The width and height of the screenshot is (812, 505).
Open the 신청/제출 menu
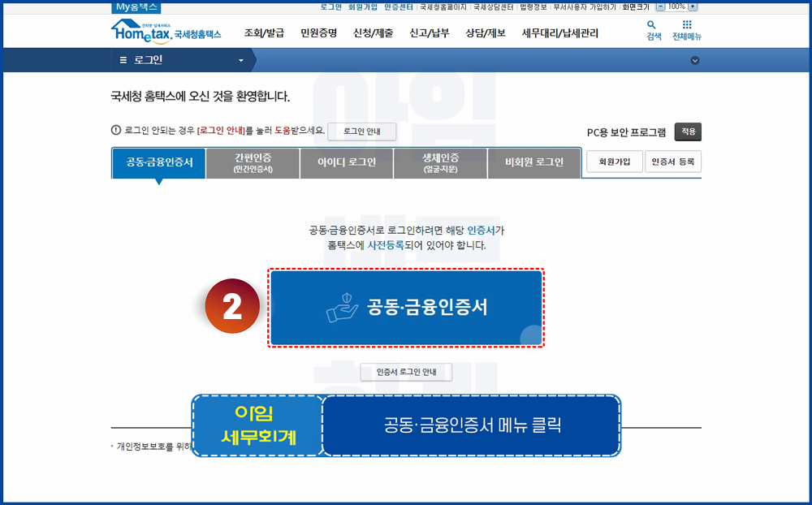tap(373, 33)
